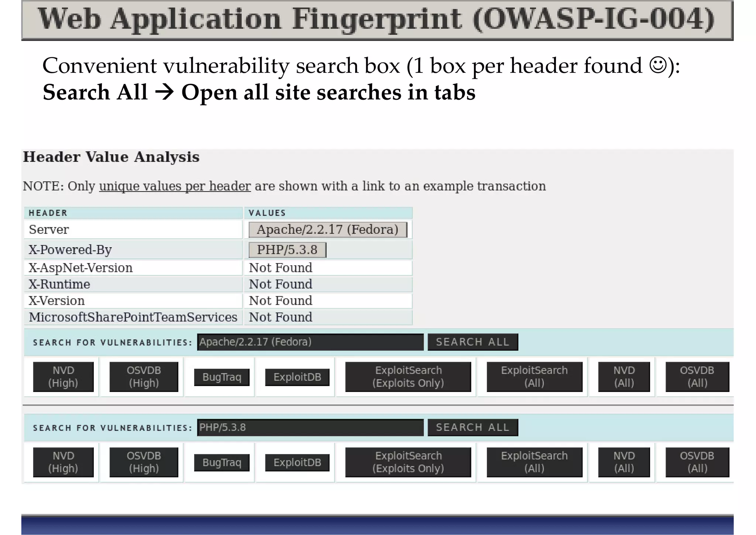This screenshot has width=756, height=535.
Task: Search NVD (All) for Apache header
Action: click(x=624, y=376)
